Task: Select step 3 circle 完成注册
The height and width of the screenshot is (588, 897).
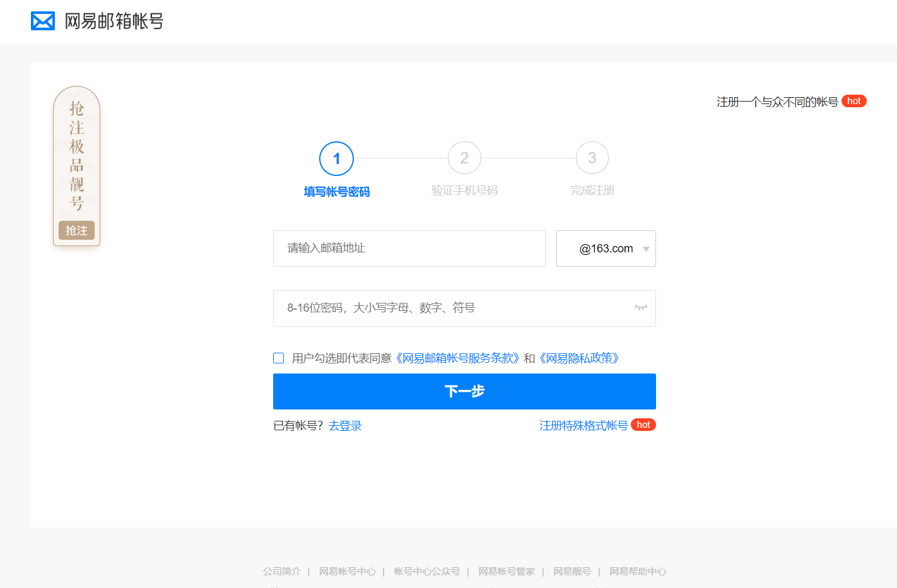Action: pyautogui.click(x=592, y=158)
